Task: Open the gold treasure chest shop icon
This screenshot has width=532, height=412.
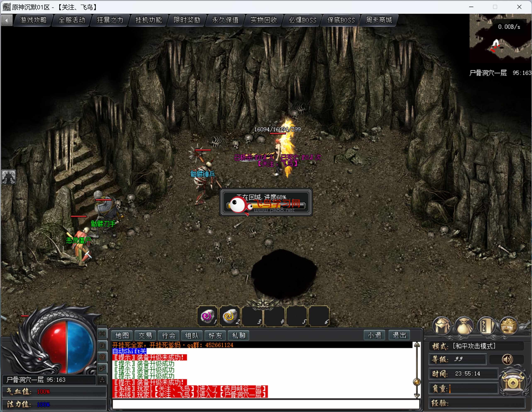Action: pos(508,326)
